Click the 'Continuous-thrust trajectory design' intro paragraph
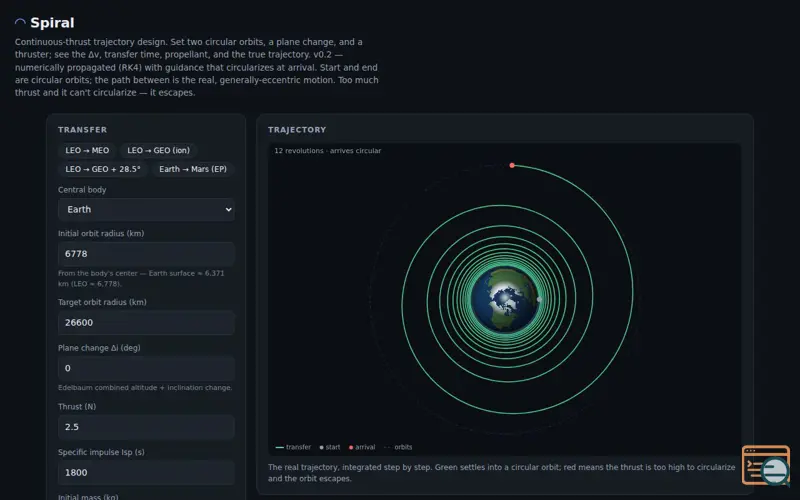Screen dimensions: 800x500 [197, 67]
